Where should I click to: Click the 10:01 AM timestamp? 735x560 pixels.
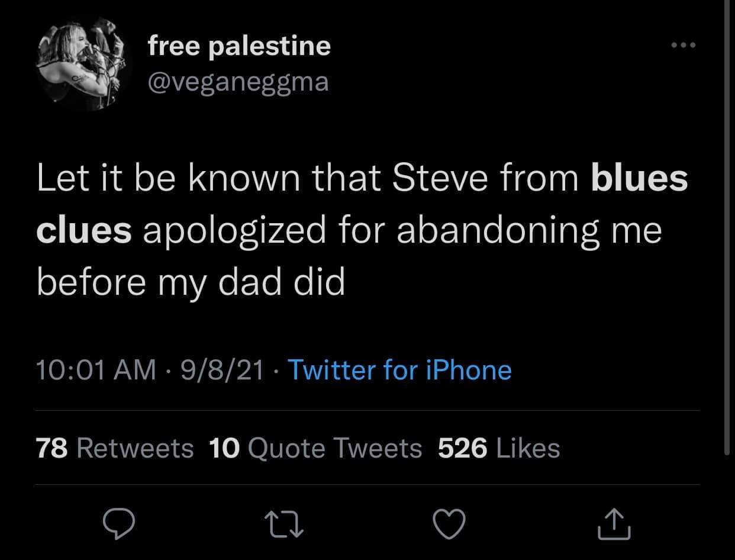point(96,370)
